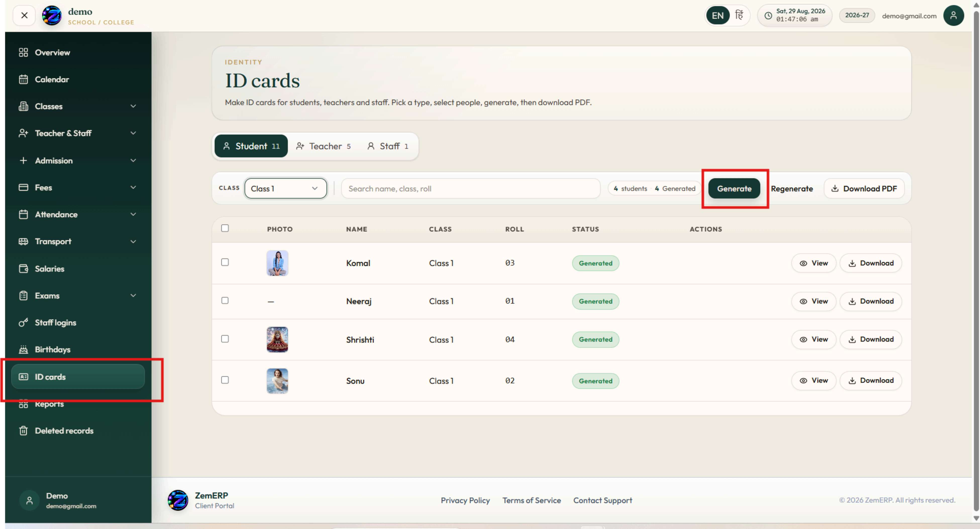Click Download PDF button
Screen dimensions: 980x529
click(864, 189)
